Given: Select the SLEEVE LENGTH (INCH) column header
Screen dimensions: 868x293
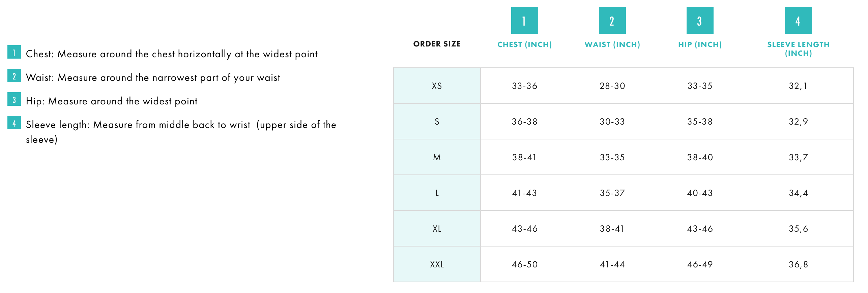Looking at the screenshot, I should (x=798, y=49).
